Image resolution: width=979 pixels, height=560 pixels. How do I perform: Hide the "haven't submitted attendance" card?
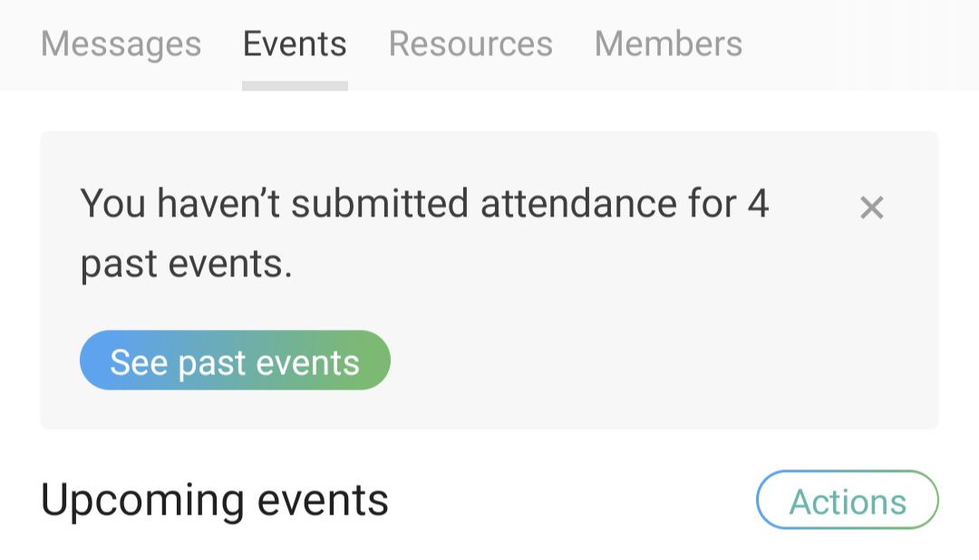(871, 208)
